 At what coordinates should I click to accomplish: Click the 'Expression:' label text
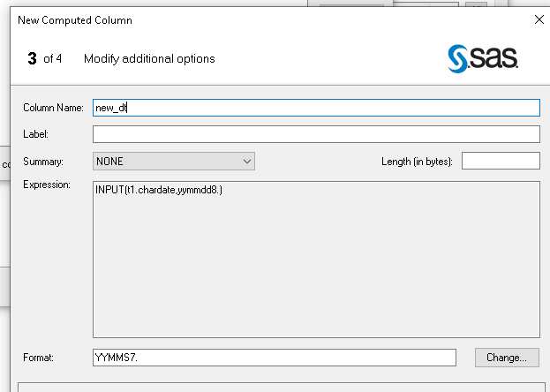pyautogui.click(x=46, y=185)
